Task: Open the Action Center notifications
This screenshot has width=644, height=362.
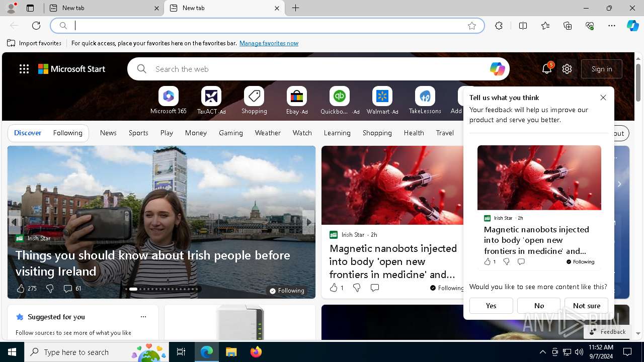Action: click(627, 352)
